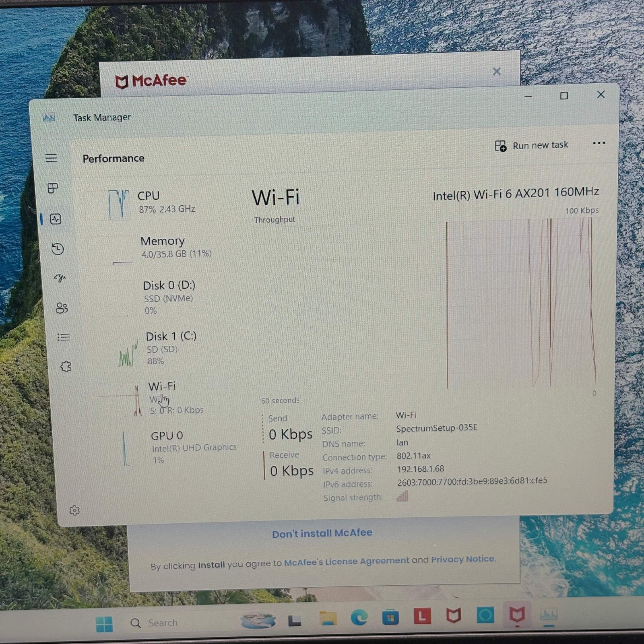Minimize the Task Manager window

click(528, 97)
